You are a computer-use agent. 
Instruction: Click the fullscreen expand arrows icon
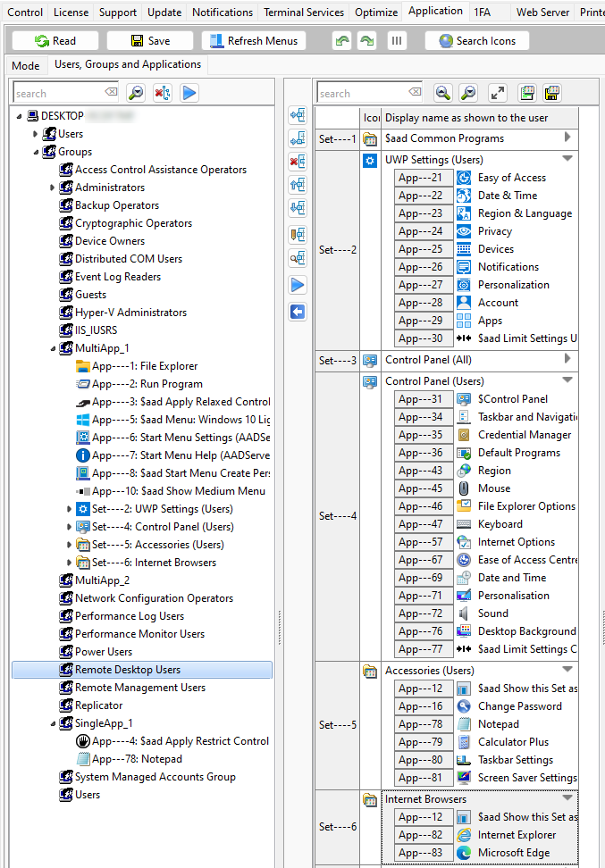[x=498, y=93]
